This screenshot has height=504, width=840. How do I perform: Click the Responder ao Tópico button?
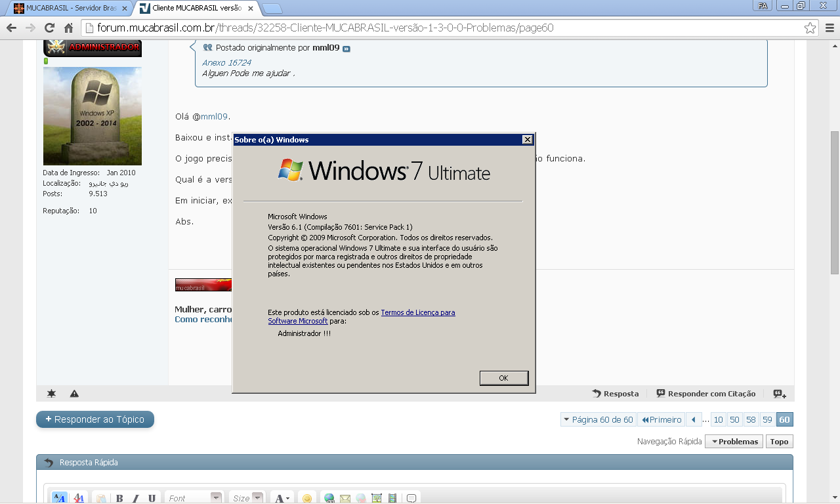[x=95, y=419]
